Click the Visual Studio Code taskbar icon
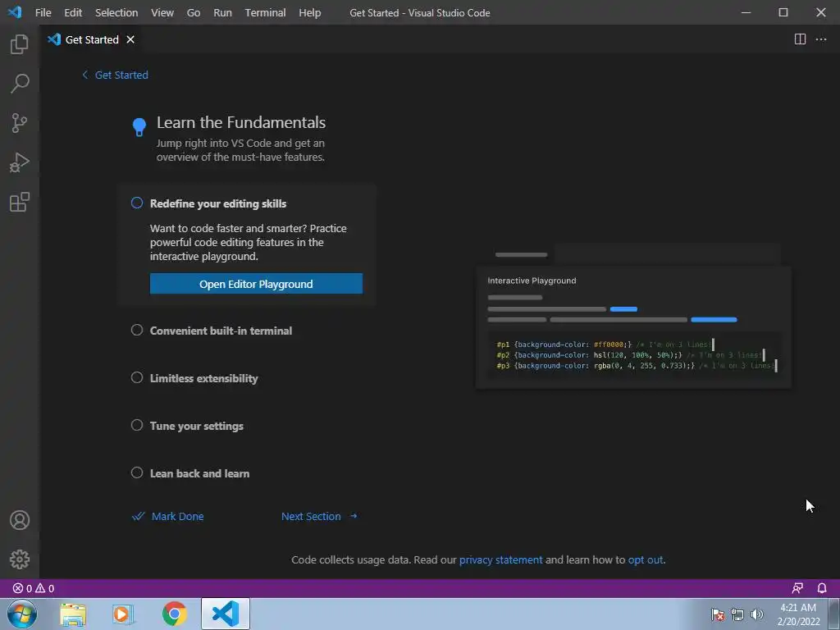Screen dimensions: 840x630 tap(226, 614)
